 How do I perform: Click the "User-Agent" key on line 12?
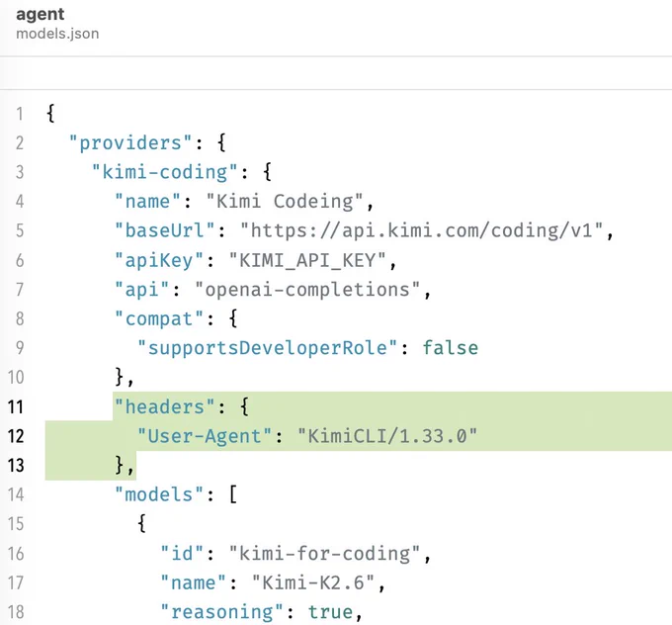coord(205,436)
